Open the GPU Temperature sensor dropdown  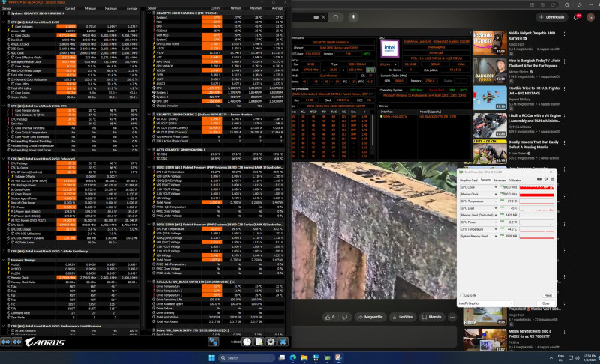coord(495,201)
